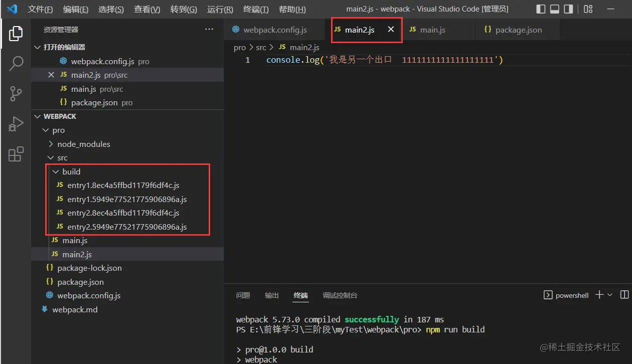Select the 终端 panel tab
632x364 pixels.
point(301,295)
